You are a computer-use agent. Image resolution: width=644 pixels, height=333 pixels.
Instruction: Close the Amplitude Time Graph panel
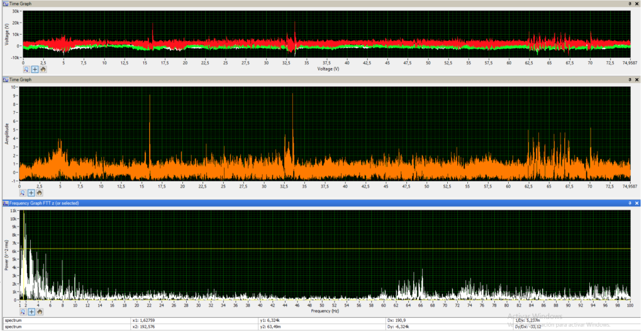pyautogui.click(x=637, y=80)
